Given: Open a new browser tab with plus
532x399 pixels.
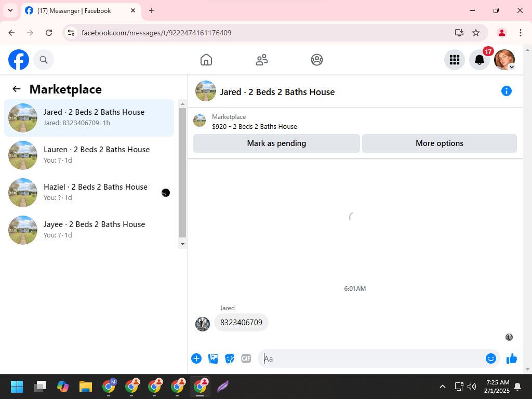Looking at the screenshot, I should click(x=152, y=10).
